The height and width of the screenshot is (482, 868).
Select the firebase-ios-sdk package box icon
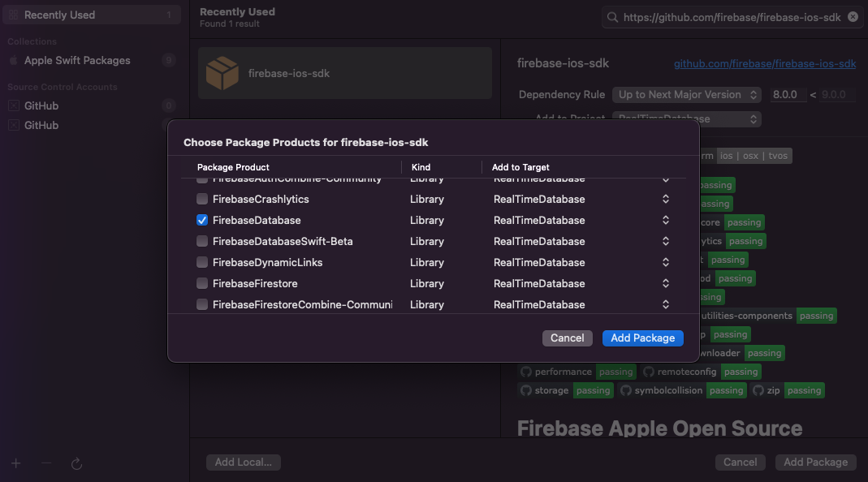[222, 73]
